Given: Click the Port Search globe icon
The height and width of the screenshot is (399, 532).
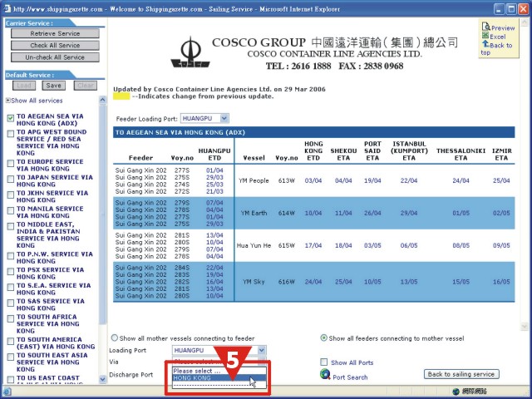Looking at the screenshot, I should 325,375.
